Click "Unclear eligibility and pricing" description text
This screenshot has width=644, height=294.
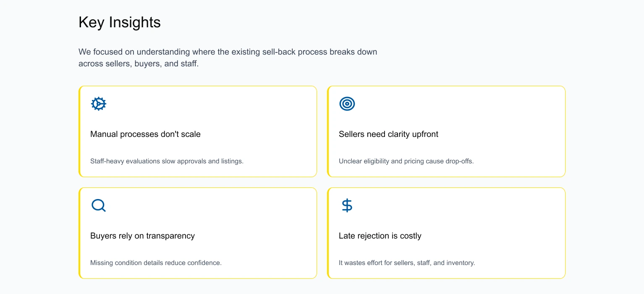pos(406,161)
